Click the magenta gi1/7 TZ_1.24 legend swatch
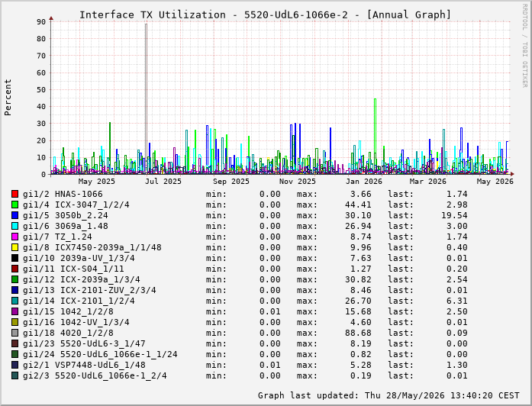Image resolution: width=532 pixels, height=406 pixels. coord(15,237)
